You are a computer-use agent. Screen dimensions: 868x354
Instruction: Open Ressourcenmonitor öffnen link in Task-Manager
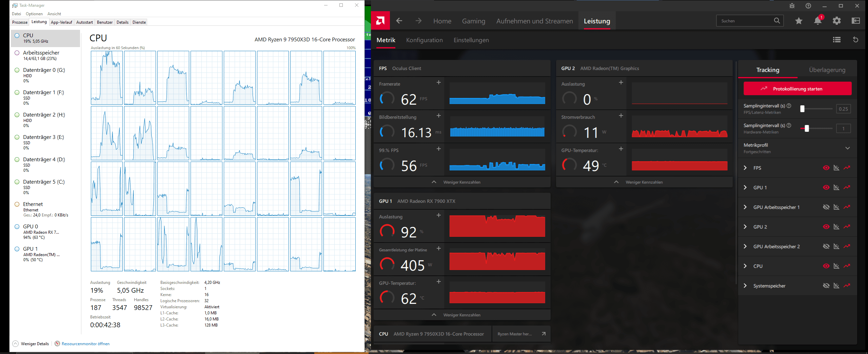85,344
